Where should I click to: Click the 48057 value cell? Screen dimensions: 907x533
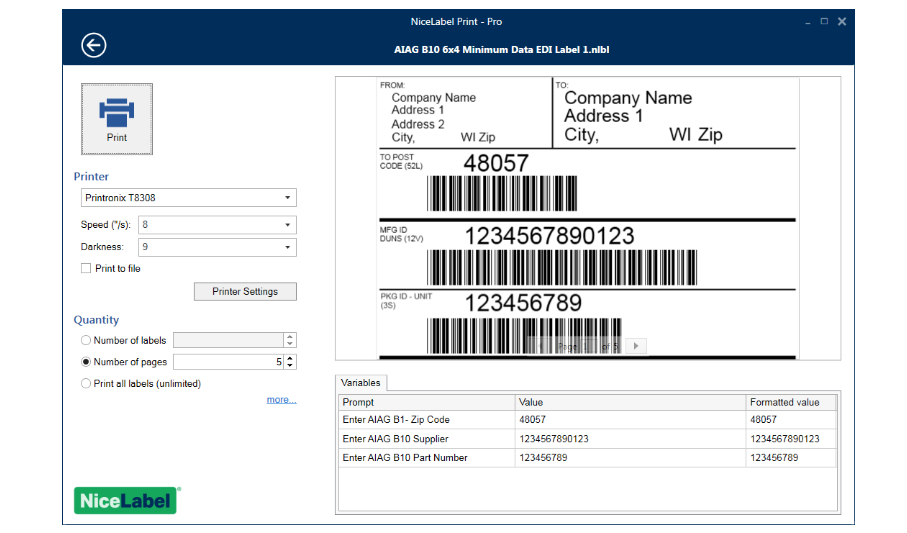[631, 420]
